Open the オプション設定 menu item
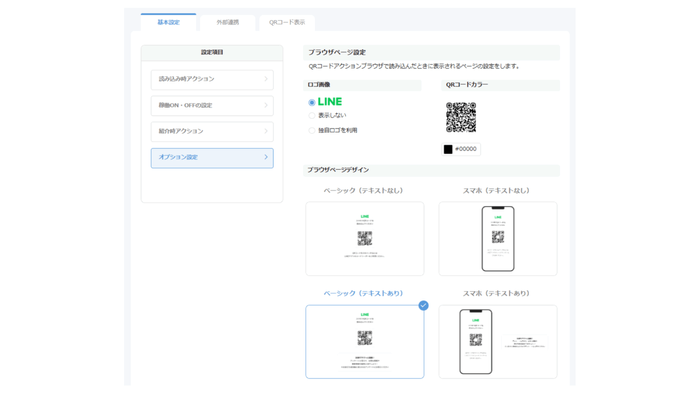This screenshot has width=700, height=394. click(212, 158)
